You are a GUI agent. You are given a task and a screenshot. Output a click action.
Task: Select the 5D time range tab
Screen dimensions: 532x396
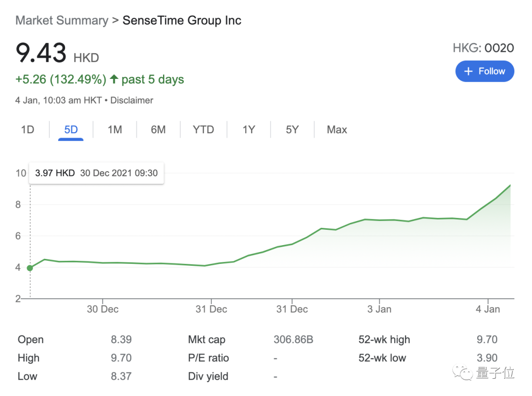[71, 130]
